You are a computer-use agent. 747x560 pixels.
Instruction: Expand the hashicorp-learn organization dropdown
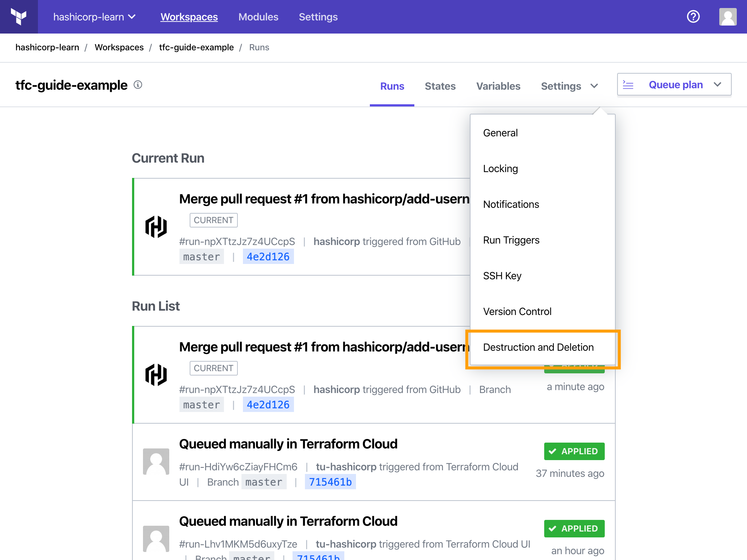[94, 17]
